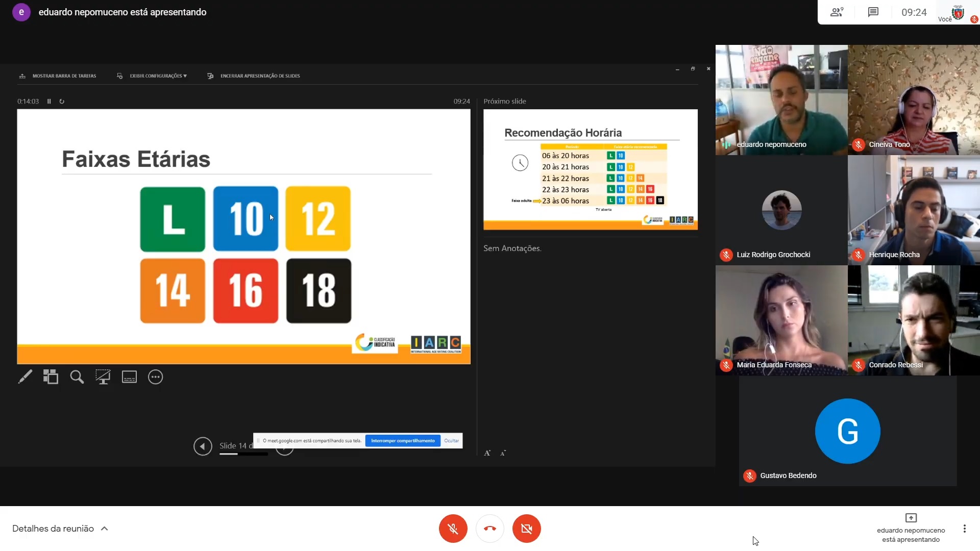
Task: Open Exibir Configurações dropdown
Action: (158, 76)
